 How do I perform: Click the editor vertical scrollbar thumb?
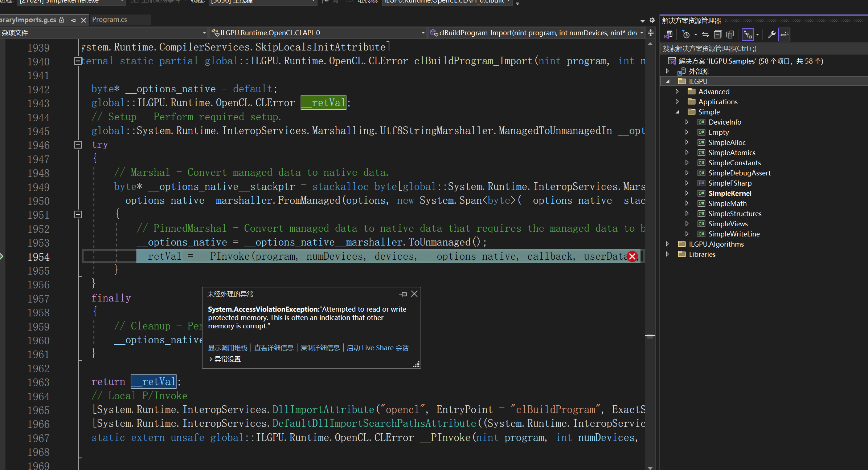click(x=650, y=336)
